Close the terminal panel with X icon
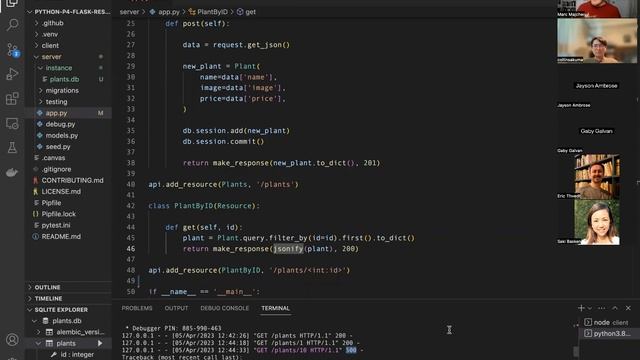Image resolution: width=640 pixels, height=360 pixels. pos(628,308)
